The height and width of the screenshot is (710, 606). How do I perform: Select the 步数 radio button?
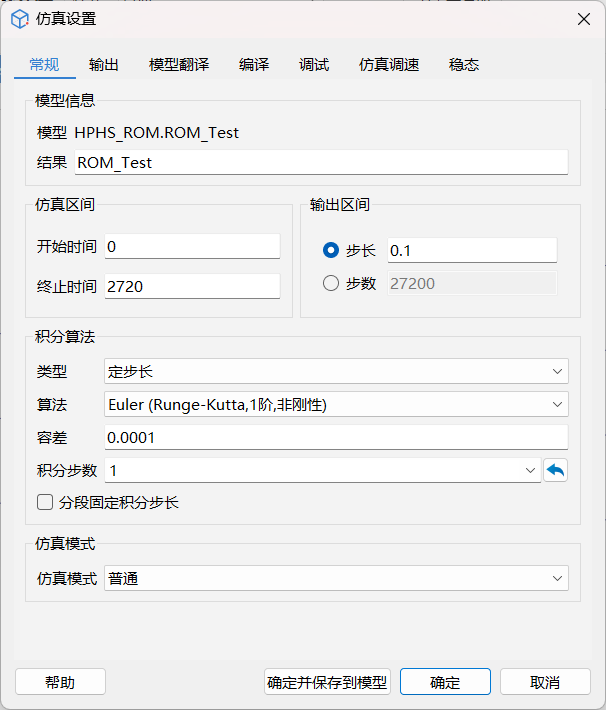click(332, 283)
